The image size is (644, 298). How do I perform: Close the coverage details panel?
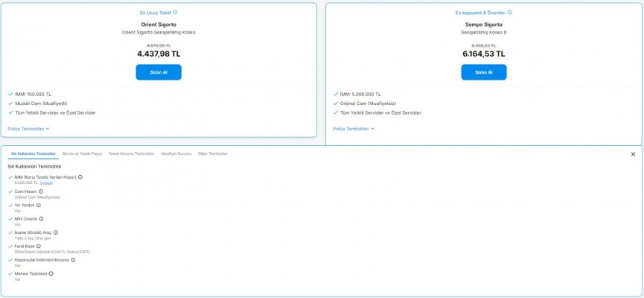(633, 154)
